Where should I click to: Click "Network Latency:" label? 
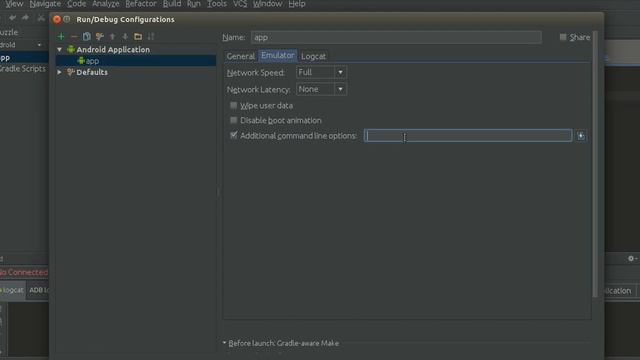tap(259, 89)
